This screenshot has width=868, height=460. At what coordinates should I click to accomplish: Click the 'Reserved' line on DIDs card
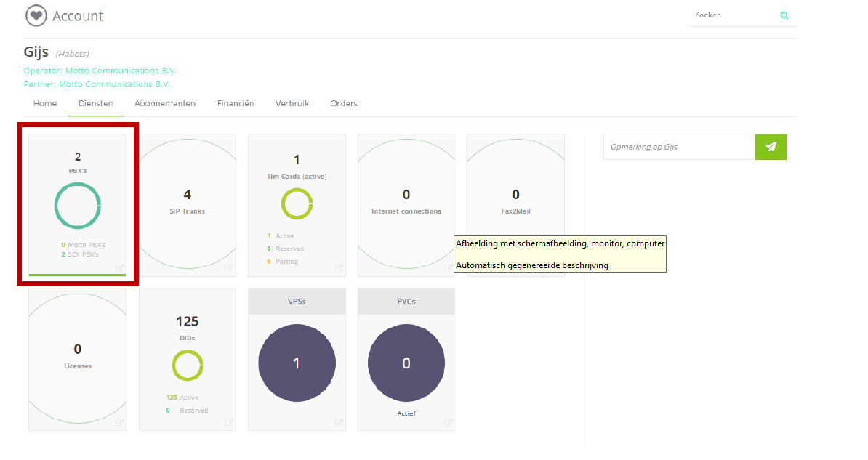(x=187, y=410)
